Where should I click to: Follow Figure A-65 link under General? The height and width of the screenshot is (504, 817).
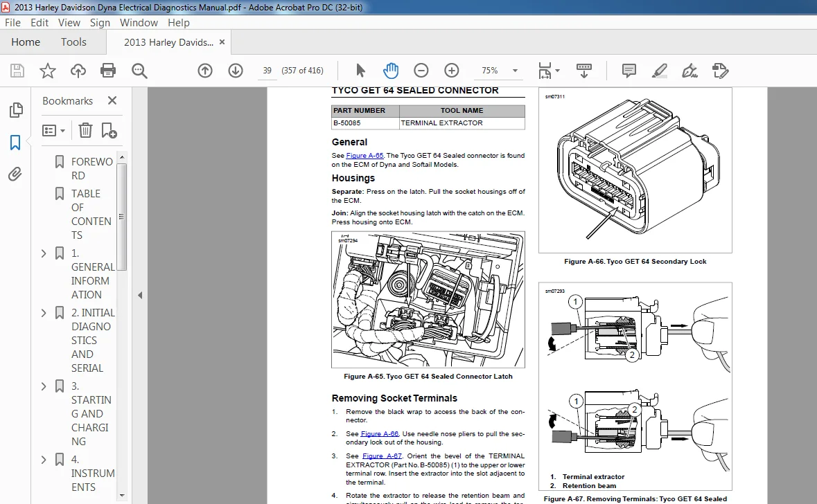[364, 156]
